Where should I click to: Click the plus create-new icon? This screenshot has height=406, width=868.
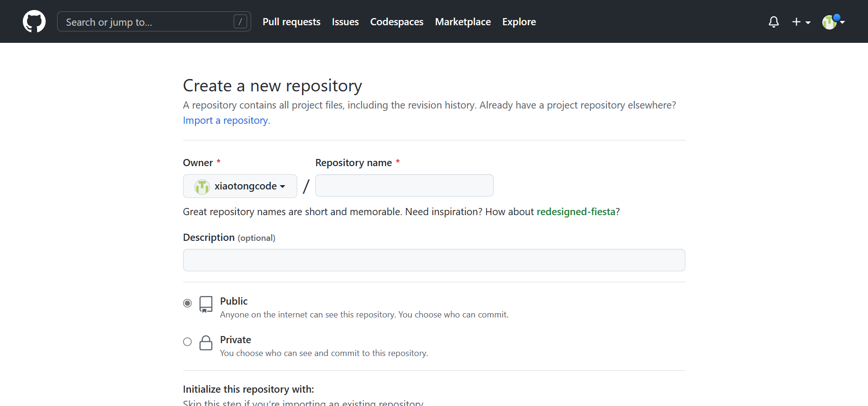click(796, 22)
